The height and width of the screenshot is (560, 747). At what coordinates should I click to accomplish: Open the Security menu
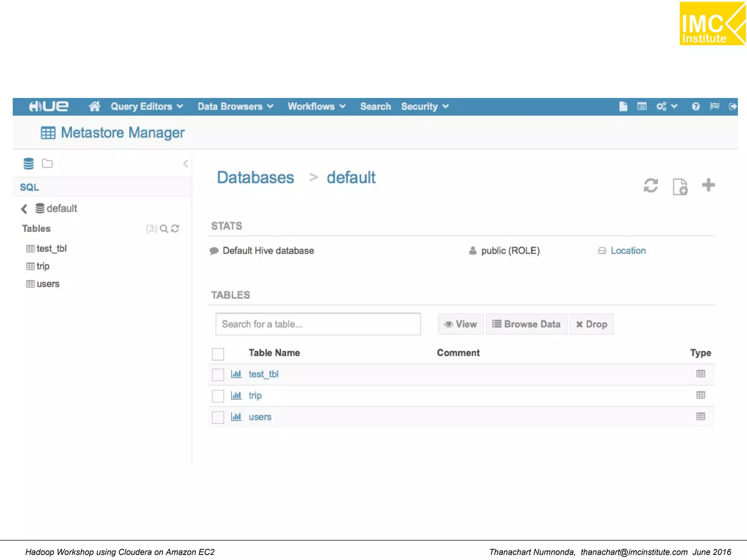tap(425, 106)
